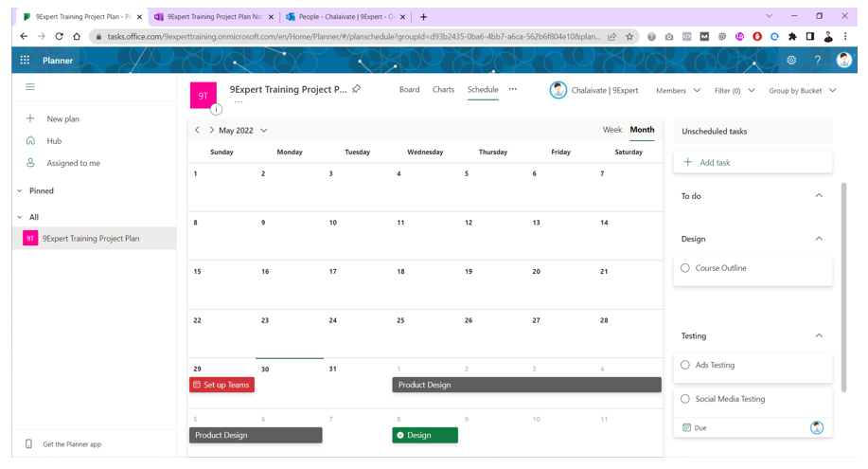
Task: Open Group by Bucket dropdown
Action: [x=802, y=91]
